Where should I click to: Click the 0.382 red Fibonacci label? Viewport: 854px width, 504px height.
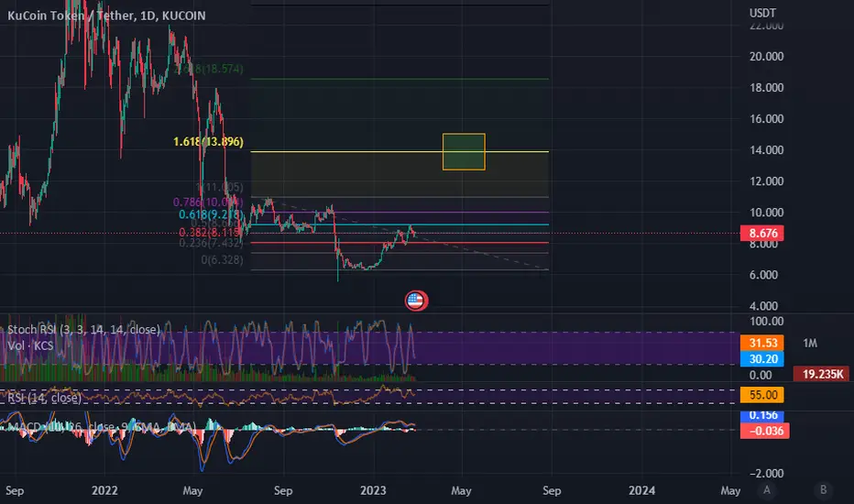212,233
